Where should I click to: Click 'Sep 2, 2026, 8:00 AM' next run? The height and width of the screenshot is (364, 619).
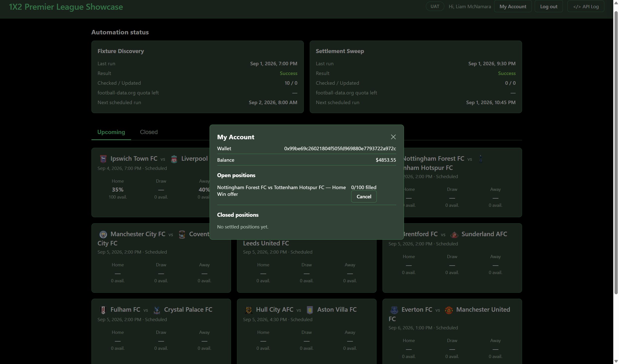pyautogui.click(x=273, y=102)
